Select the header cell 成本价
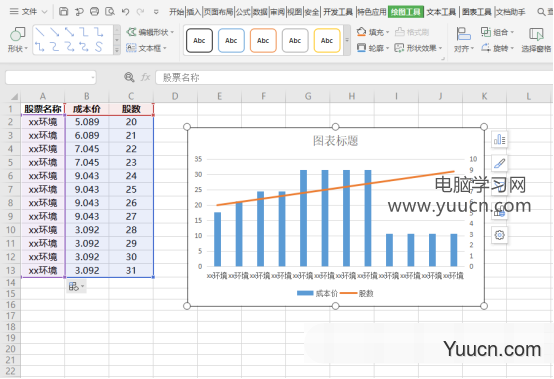The width and height of the screenshot is (554, 379). (87, 109)
